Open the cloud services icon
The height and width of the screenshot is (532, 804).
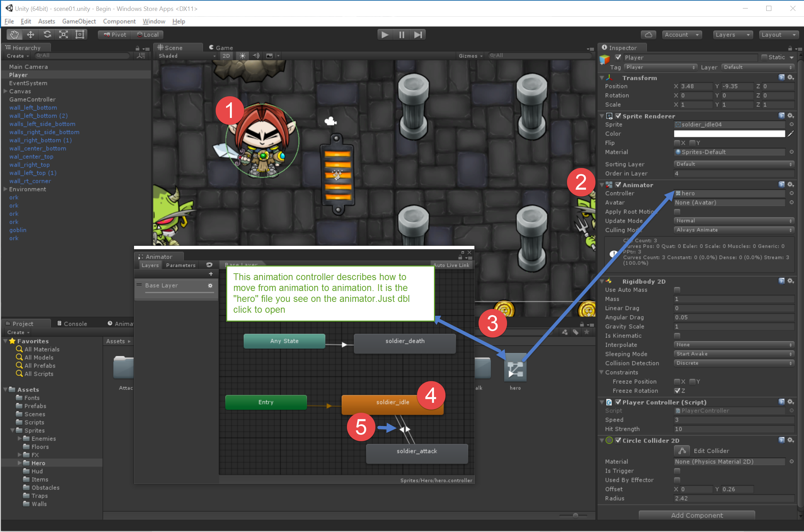click(648, 35)
